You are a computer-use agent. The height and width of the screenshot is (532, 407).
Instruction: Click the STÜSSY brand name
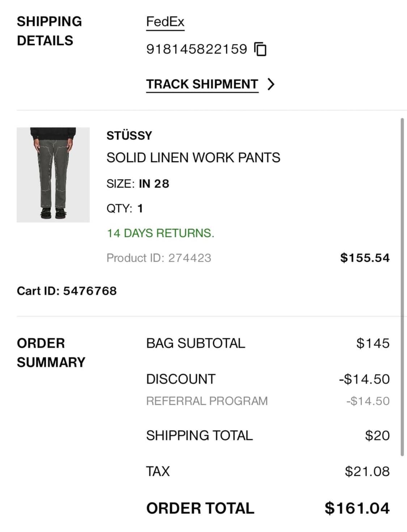129,135
